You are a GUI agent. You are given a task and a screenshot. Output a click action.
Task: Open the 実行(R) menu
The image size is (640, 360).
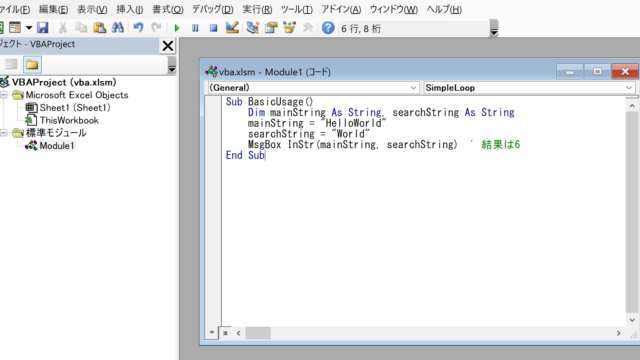(257, 9)
